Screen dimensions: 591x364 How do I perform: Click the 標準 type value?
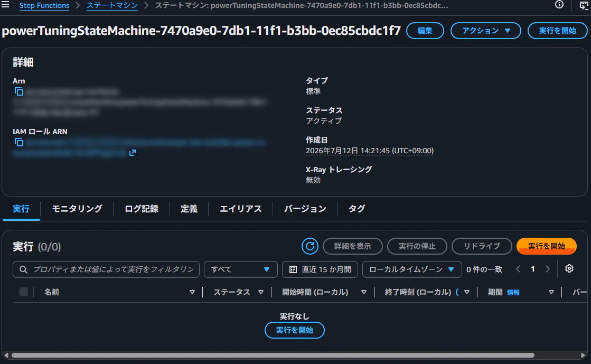313,91
